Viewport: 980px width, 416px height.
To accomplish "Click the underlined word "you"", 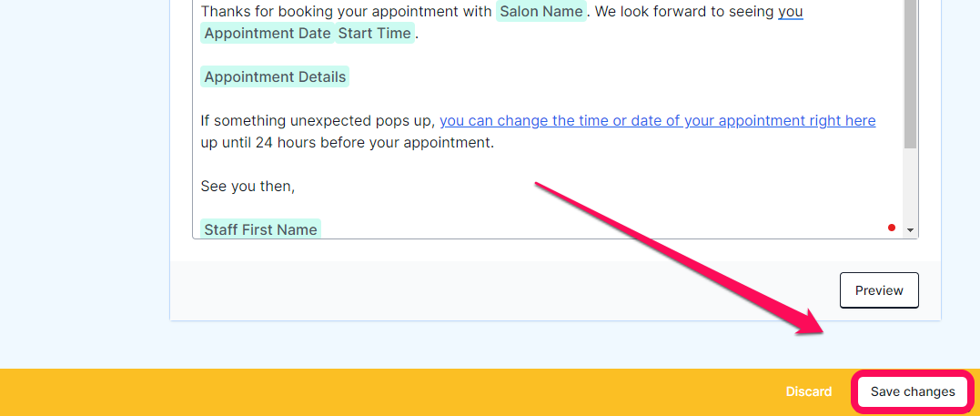I will [790, 12].
